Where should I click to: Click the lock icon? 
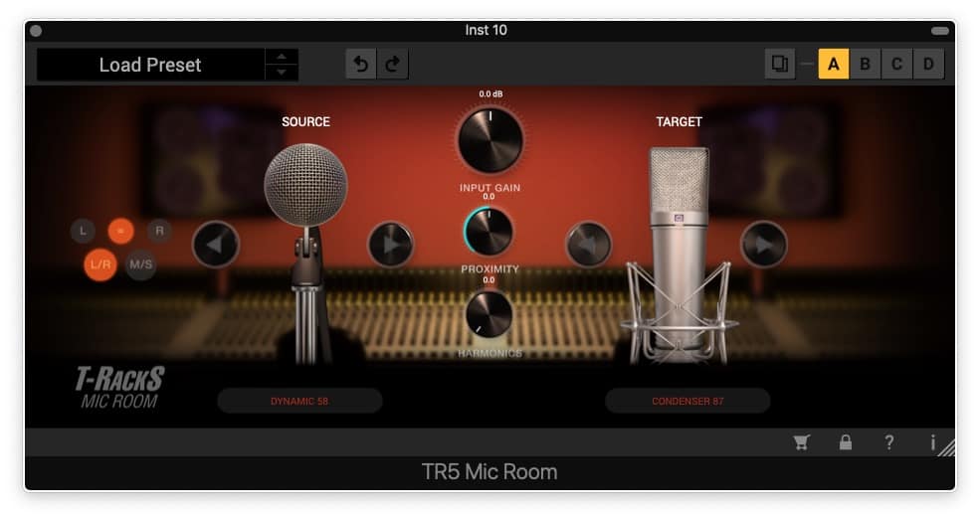[845, 442]
